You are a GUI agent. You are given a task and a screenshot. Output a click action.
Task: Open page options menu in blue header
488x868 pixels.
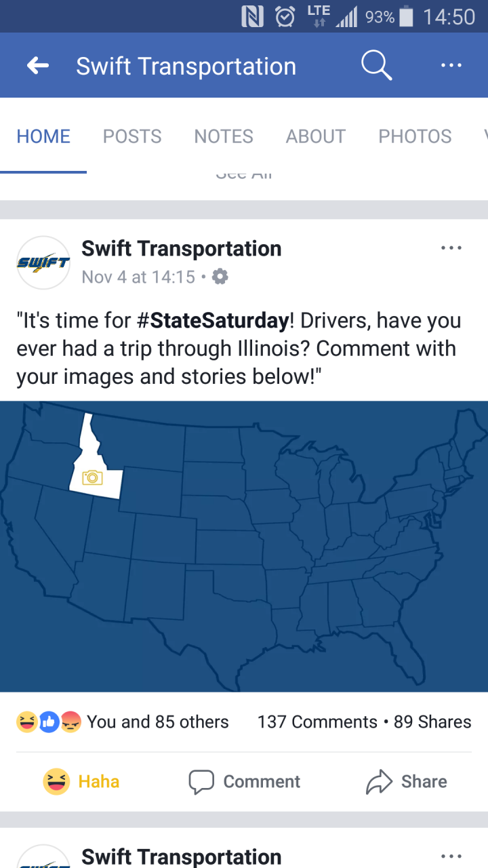point(451,66)
